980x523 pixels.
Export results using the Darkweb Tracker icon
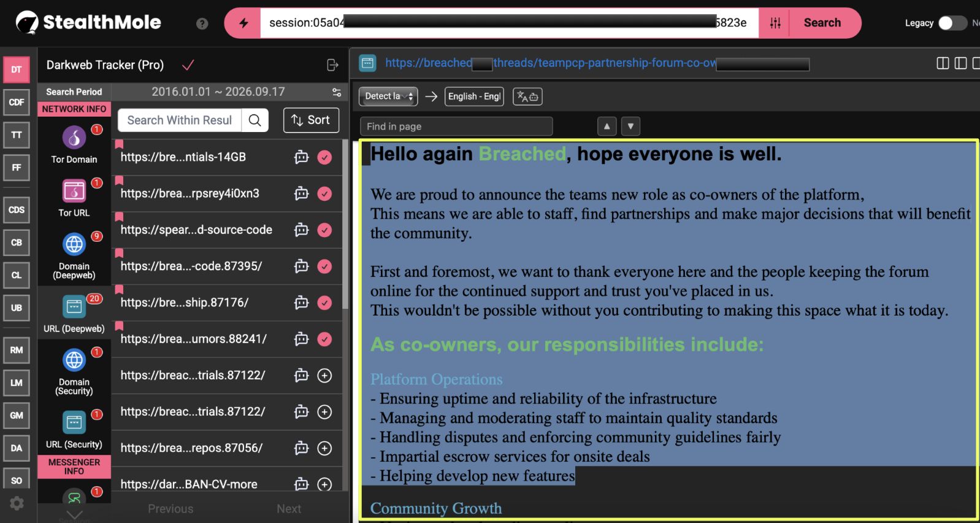(x=332, y=65)
